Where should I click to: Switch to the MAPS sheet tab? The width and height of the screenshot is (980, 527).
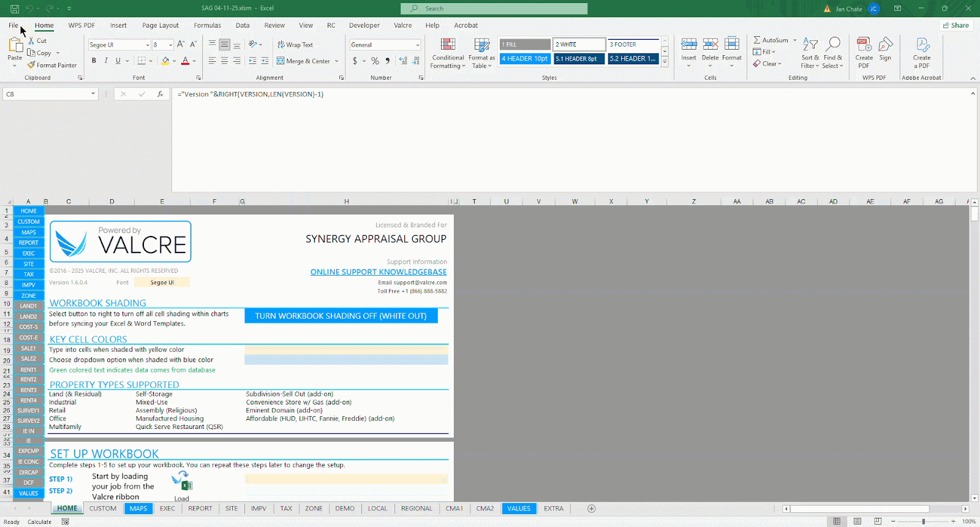(x=138, y=508)
